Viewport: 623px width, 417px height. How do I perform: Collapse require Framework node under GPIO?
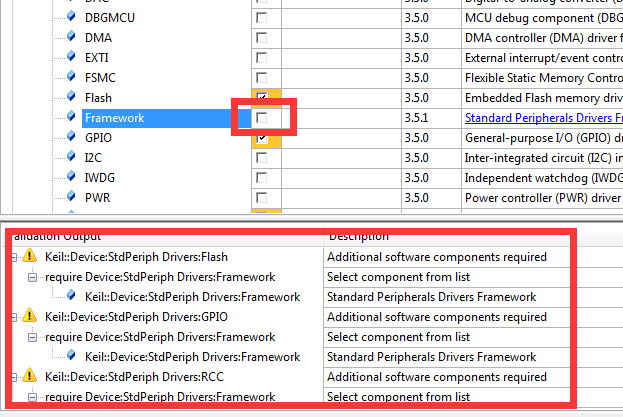click(32, 337)
